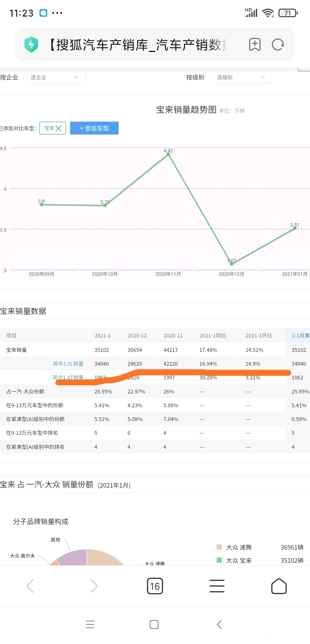Viewport: 310px width, 644px height.
Task: Open the 其中1.5L销量 link
Action: pos(68,364)
